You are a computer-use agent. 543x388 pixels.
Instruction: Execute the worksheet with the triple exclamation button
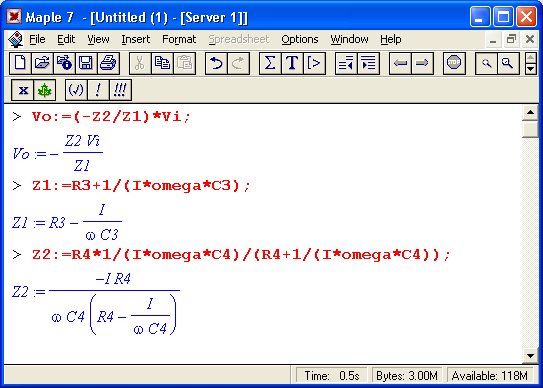pyautogui.click(x=121, y=90)
